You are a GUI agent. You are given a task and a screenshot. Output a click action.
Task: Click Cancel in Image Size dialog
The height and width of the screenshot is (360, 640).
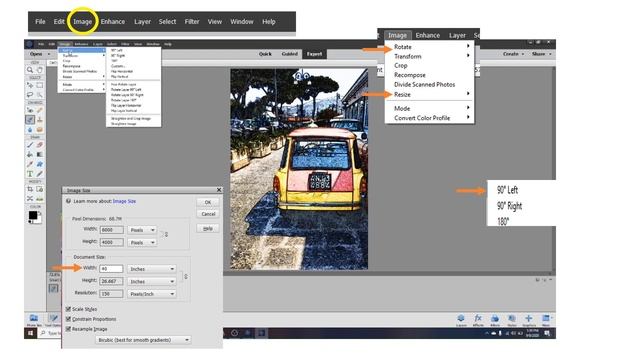coord(208,214)
